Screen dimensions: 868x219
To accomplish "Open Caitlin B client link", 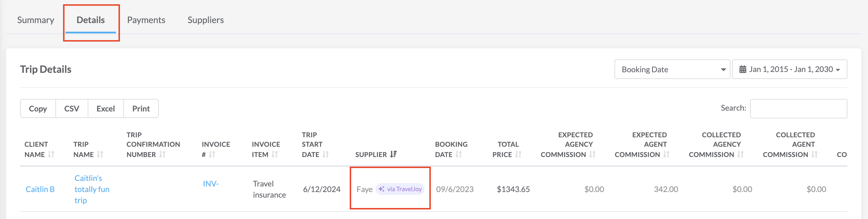I will [x=40, y=189].
